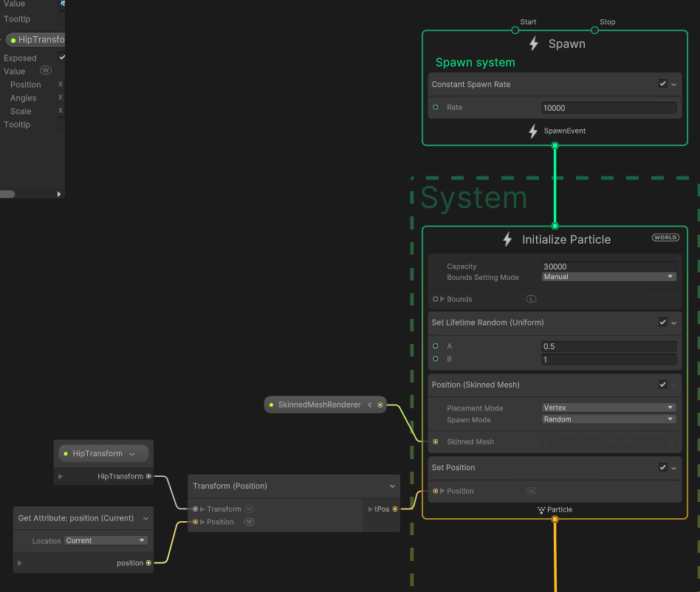Screen dimensions: 700x592
Task: Collapse the SkinnedMeshRenderer node with its arrow
Action: coord(369,405)
